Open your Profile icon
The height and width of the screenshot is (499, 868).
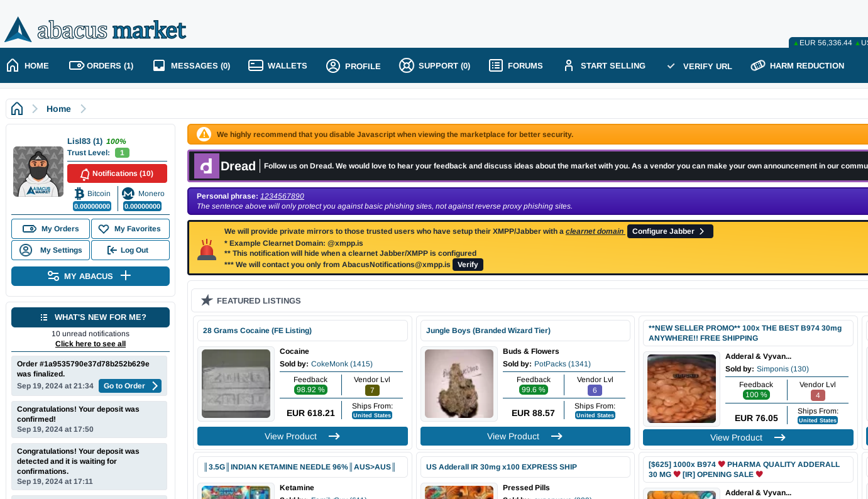tap(332, 65)
